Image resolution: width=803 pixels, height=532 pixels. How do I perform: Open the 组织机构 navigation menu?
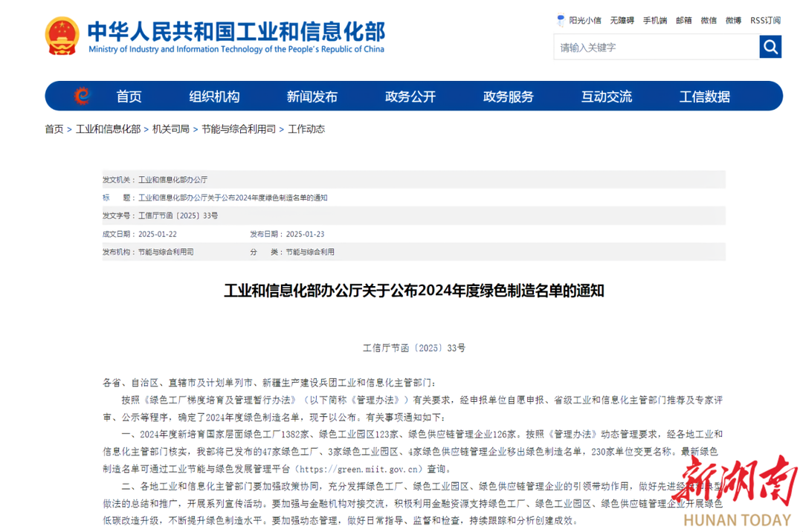214,97
